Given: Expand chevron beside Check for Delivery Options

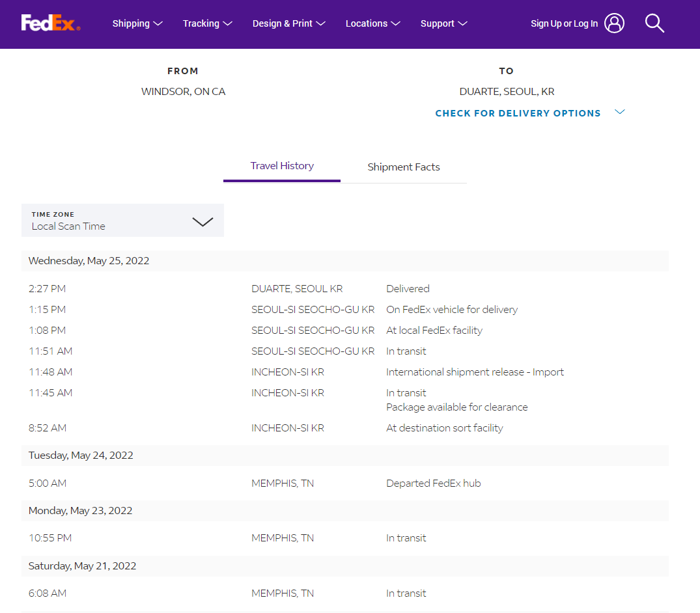Looking at the screenshot, I should pos(620,112).
